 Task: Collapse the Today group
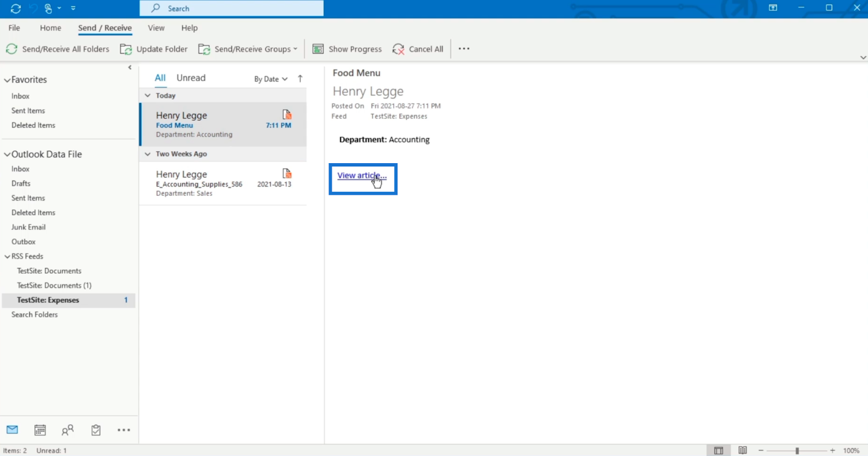pyautogui.click(x=148, y=95)
